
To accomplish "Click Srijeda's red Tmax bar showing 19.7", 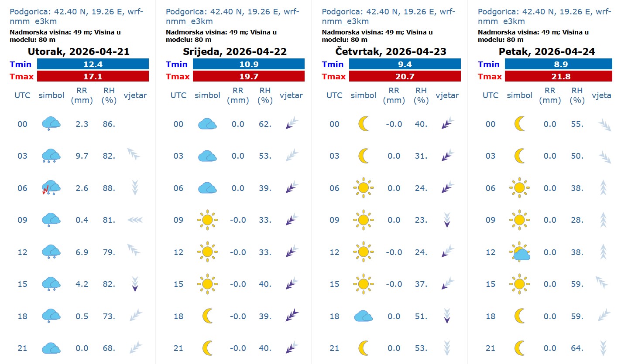I will (249, 76).
